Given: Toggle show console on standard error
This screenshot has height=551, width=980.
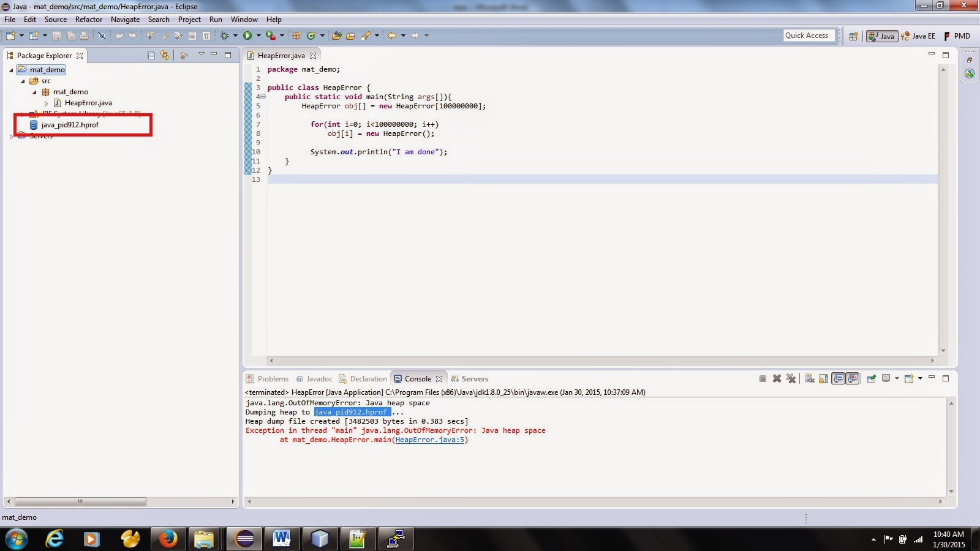Looking at the screenshot, I should point(853,378).
